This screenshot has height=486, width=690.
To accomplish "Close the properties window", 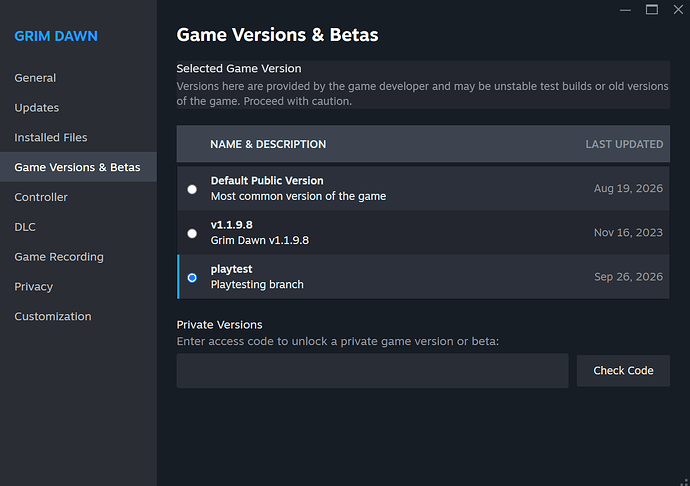I will click(x=678, y=10).
